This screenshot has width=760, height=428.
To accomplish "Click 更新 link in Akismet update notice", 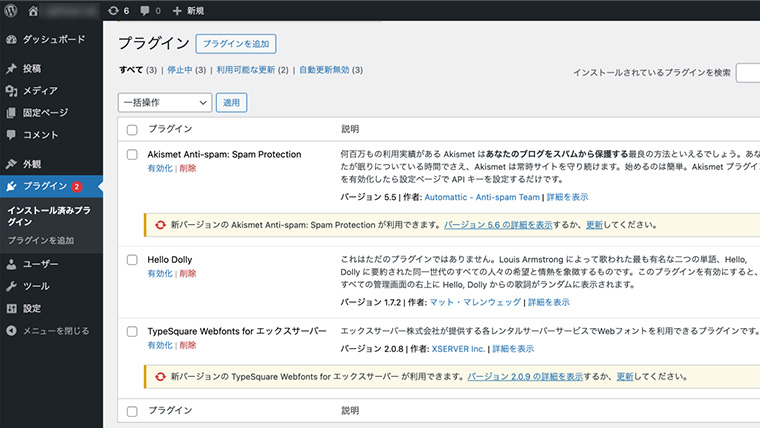I will [594, 225].
